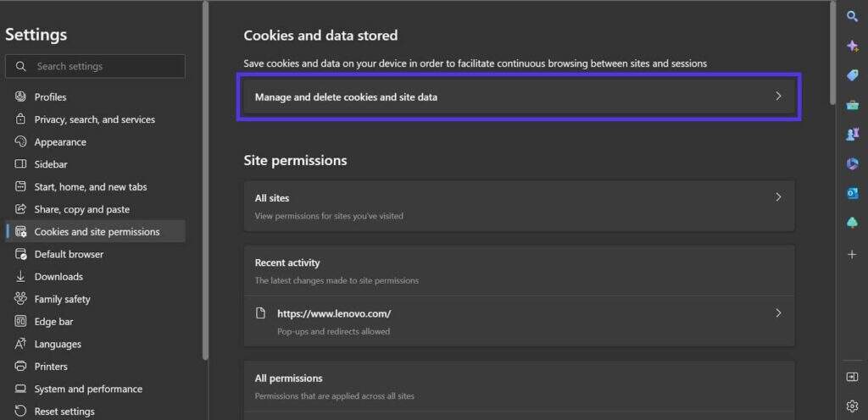Screen dimensions: 868x420
Task: Expand Manage and delete cookies and site data
Action: tap(518, 97)
